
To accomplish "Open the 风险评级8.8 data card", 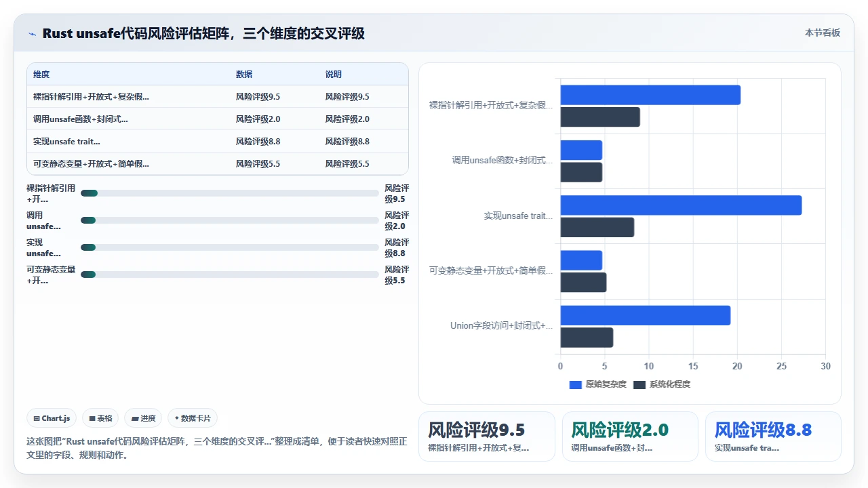I will [x=773, y=436].
